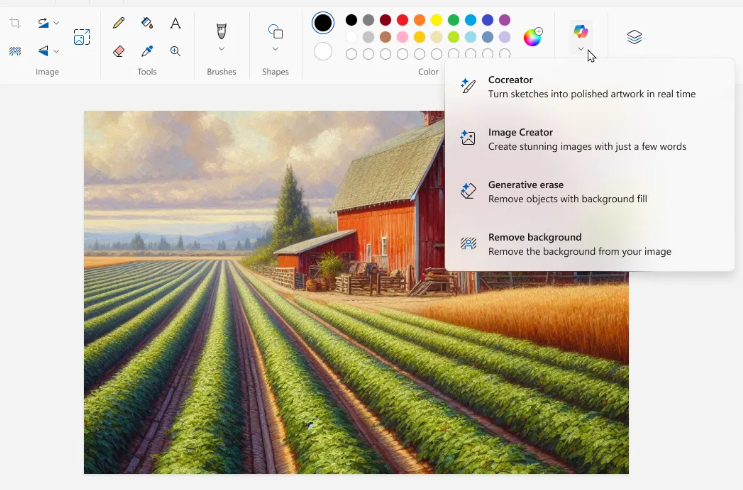Screen dimensions: 743x490
Task: Click the Image Creator sparkle picture icon
Action: point(468,137)
